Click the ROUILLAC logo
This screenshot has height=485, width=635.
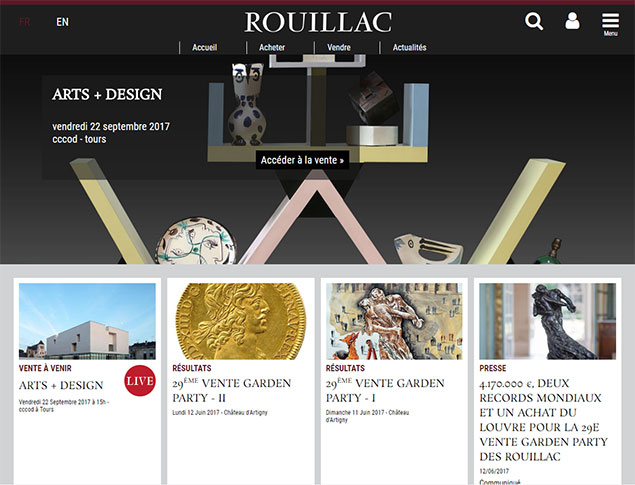[318, 22]
